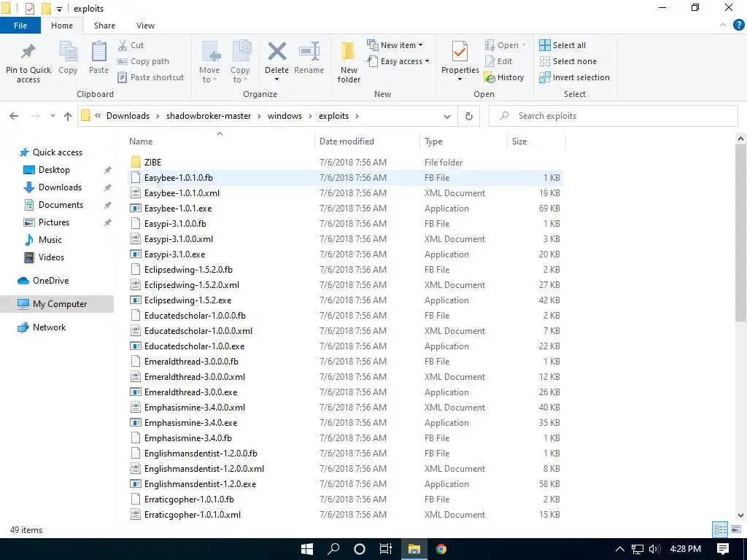Switch to large icons view in status bar
The width and height of the screenshot is (747, 560).
(736, 529)
